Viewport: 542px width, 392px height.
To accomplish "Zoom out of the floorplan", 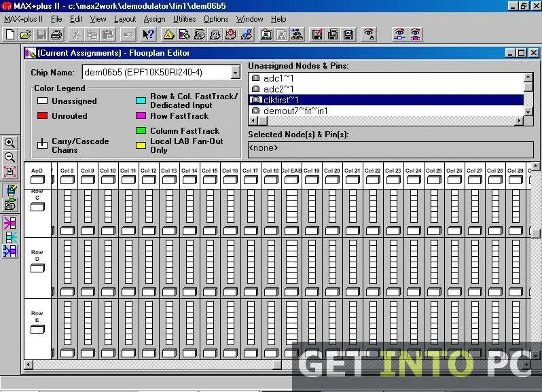I will point(10,158).
